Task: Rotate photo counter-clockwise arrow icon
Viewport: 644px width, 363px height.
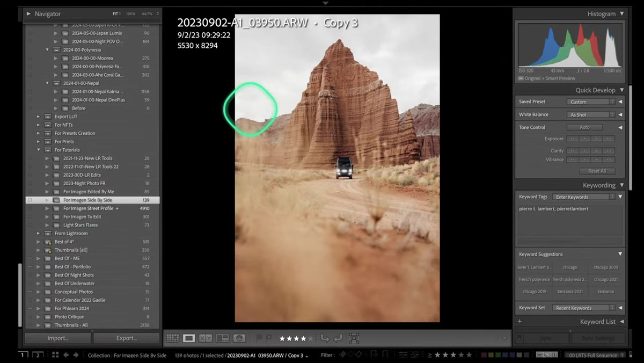Action: [x=325, y=338]
